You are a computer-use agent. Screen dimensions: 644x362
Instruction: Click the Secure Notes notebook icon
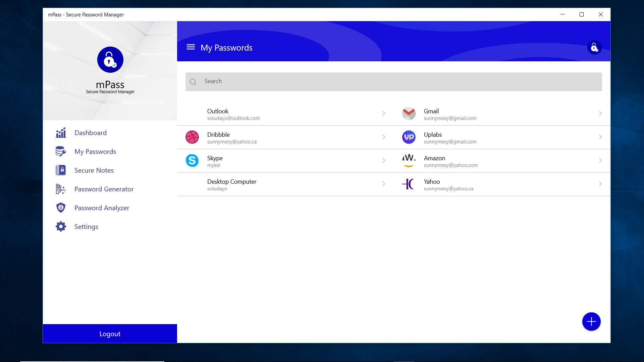coord(61,170)
